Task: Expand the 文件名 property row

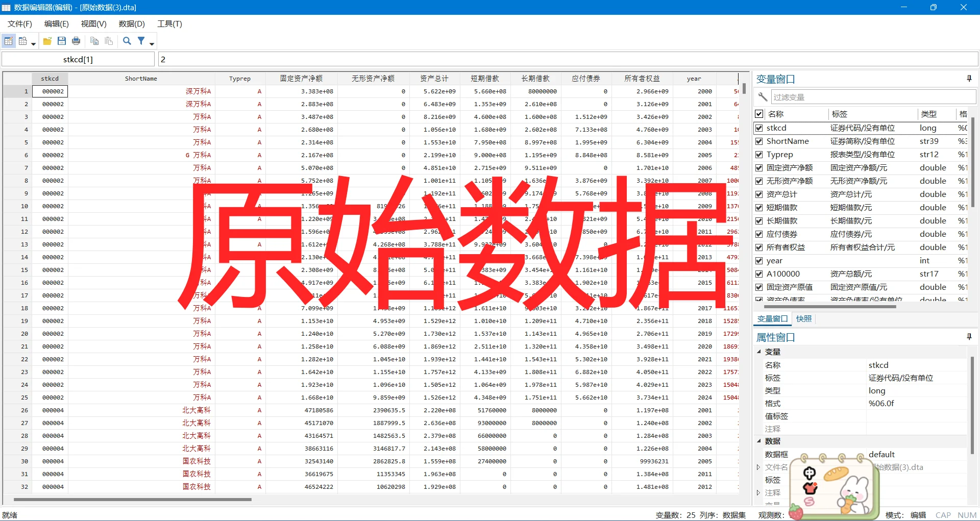Action: point(758,467)
